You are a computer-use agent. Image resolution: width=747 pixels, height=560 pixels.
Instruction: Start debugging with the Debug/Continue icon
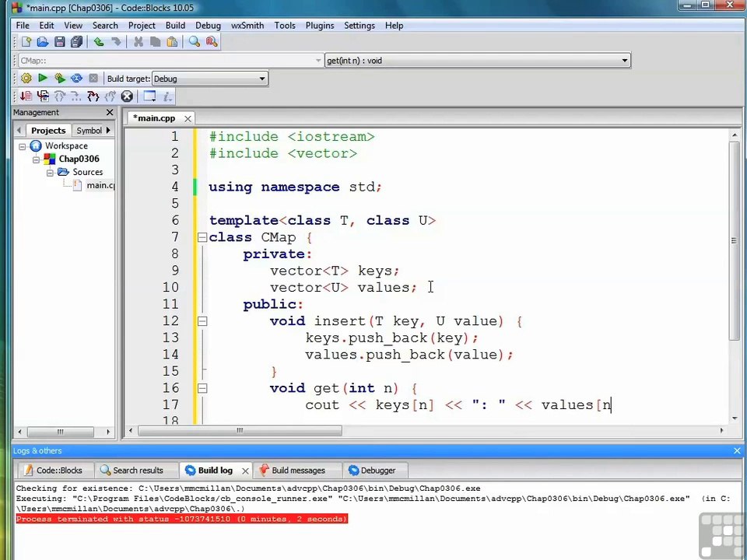pos(26,96)
